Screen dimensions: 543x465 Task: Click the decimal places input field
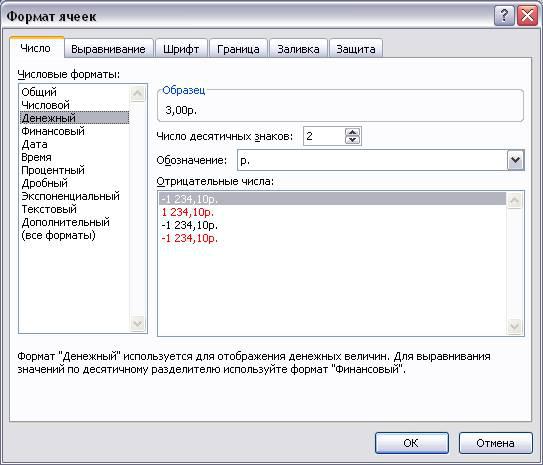(324, 136)
